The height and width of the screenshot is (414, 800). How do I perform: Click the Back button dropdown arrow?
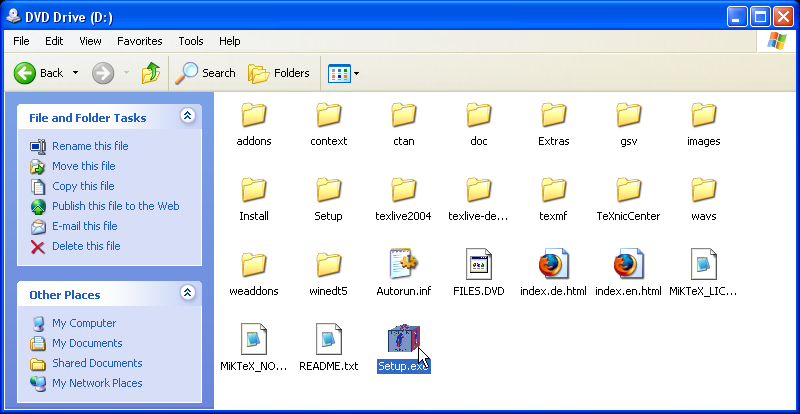tap(74, 73)
